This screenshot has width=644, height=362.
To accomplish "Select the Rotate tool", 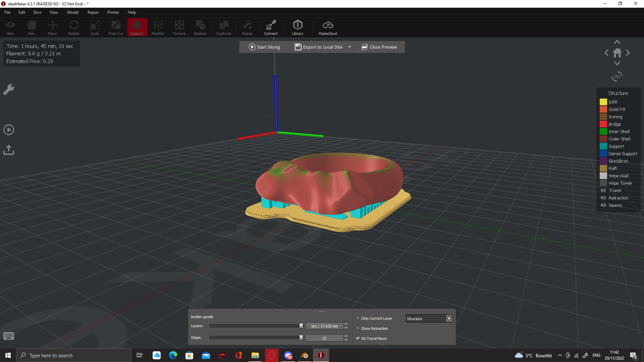I will (x=73, y=27).
